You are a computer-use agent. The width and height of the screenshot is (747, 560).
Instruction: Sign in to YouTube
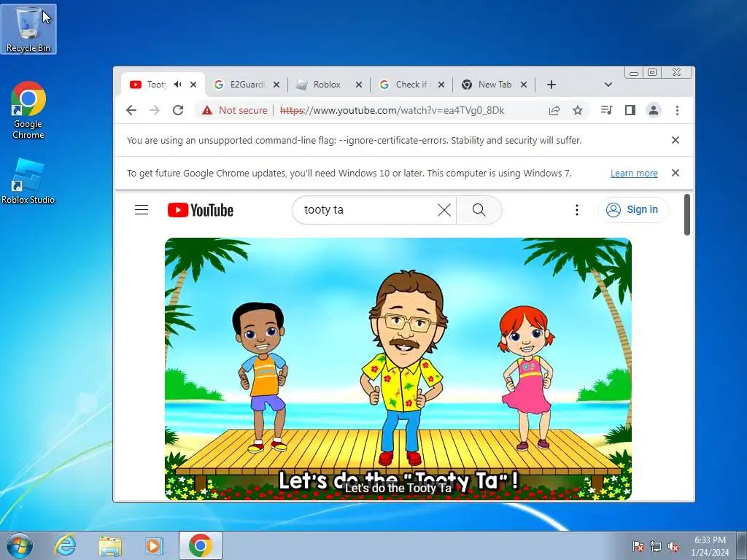coord(633,209)
